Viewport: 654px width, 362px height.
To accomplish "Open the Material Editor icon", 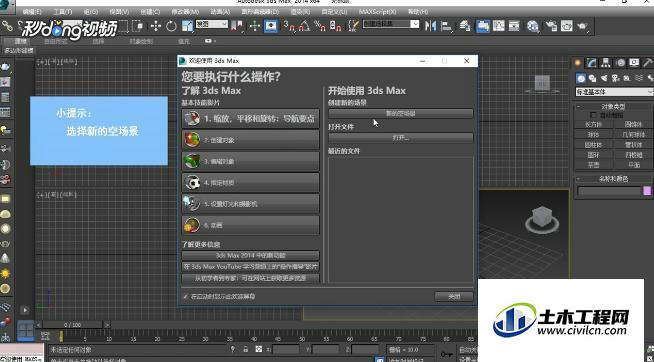I will point(533,26).
